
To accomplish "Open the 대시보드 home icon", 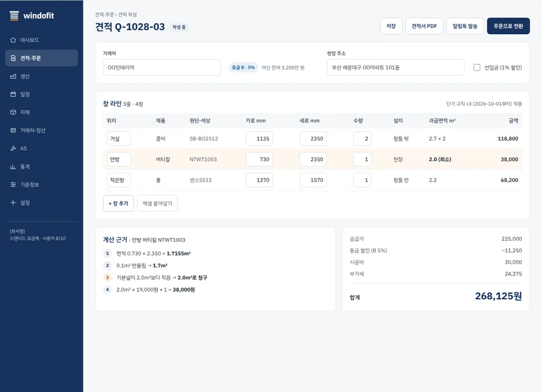I will click(13, 40).
